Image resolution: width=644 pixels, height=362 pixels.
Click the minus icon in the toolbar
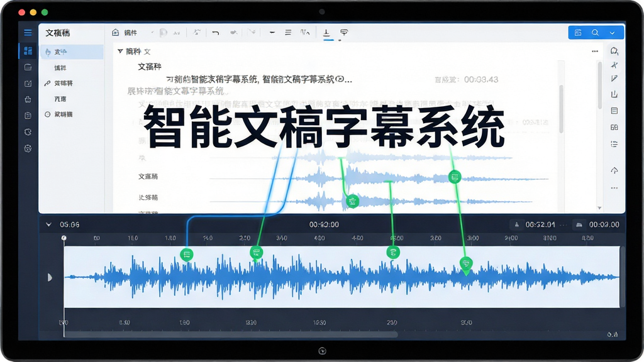click(x=272, y=33)
